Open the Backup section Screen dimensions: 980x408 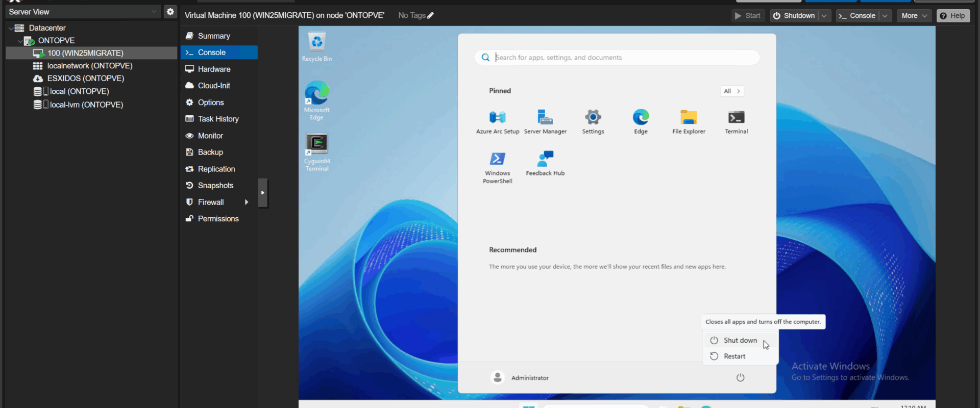coord(219,152)
